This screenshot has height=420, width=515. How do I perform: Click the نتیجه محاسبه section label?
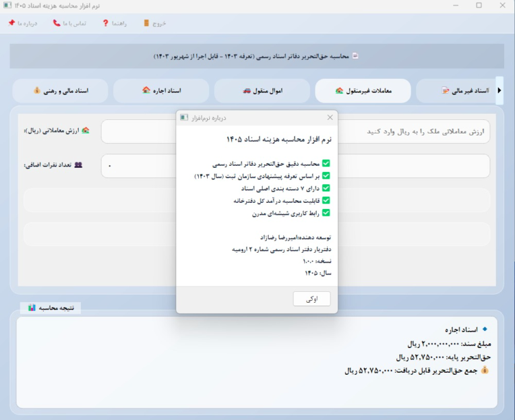point(56,307)
